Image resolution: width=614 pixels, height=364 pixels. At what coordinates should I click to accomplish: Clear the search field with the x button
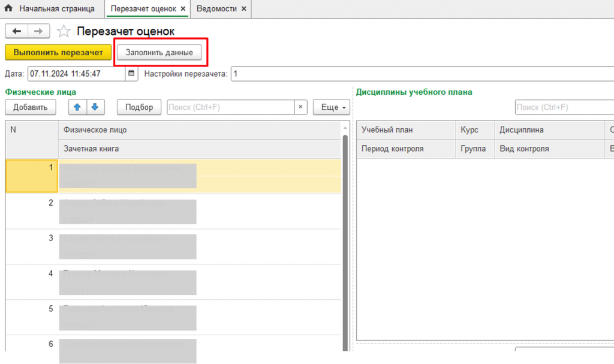click(x=301, y=107)
